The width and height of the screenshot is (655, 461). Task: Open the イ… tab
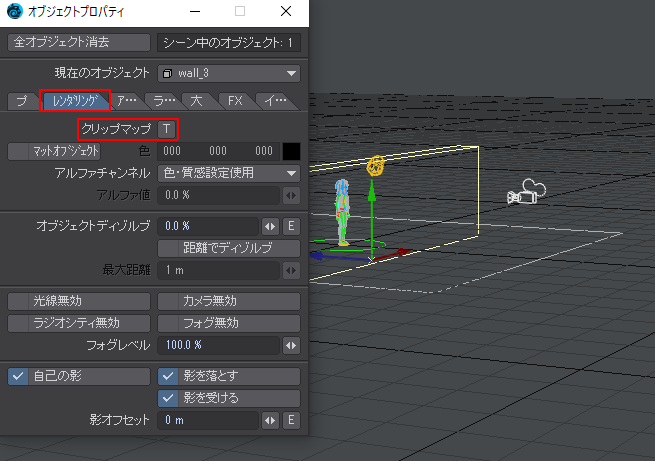276,101
